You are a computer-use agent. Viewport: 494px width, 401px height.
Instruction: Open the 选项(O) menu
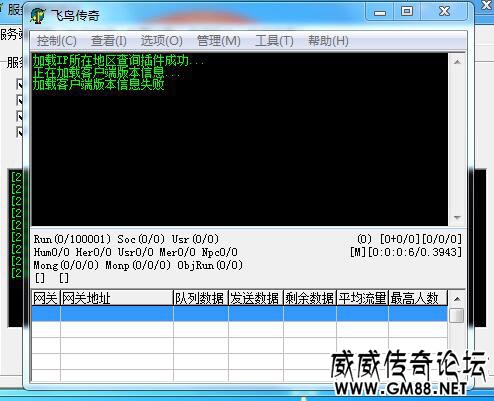(x=162, y=41)
